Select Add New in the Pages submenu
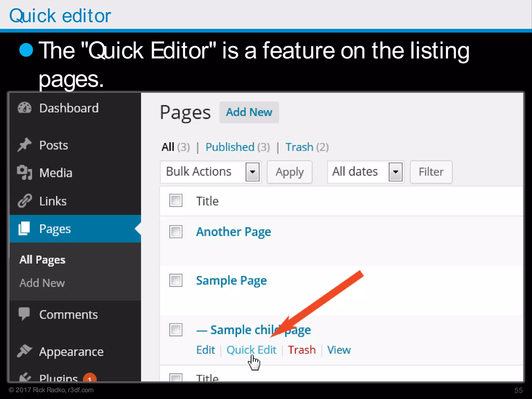Image resolution: width=532 pixels, height=399 pixels. (42, 283)
